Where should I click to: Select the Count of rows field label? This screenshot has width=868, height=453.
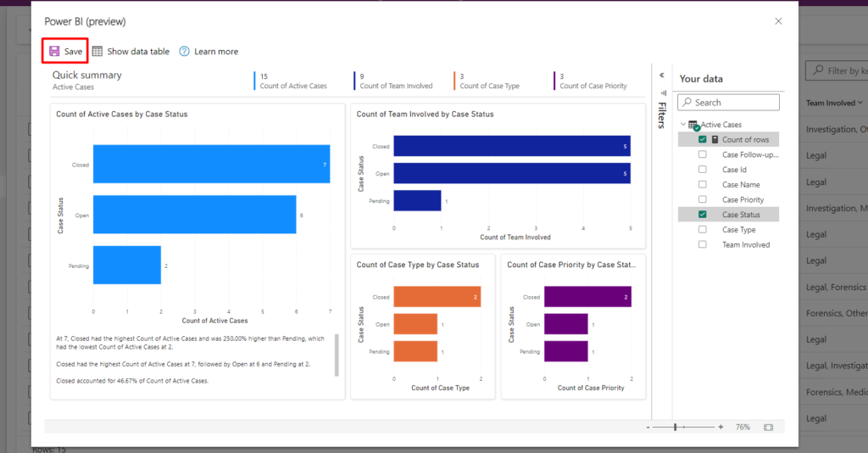[x=745, y=140]
